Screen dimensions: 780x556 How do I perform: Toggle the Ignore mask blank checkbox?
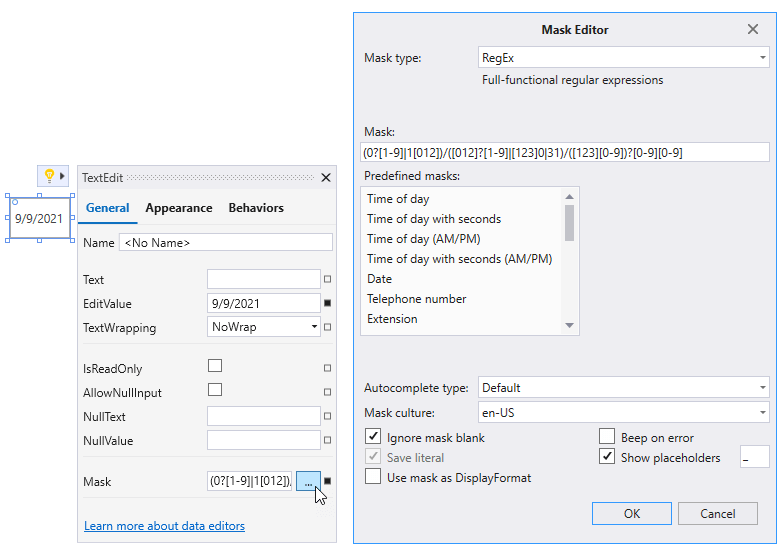(373, 437)
